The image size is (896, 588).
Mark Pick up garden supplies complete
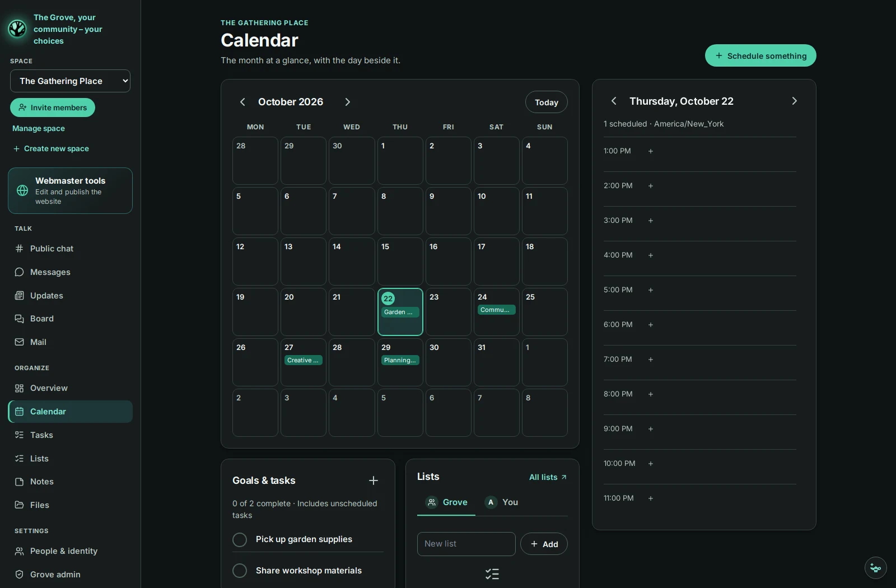pos(240,539)
